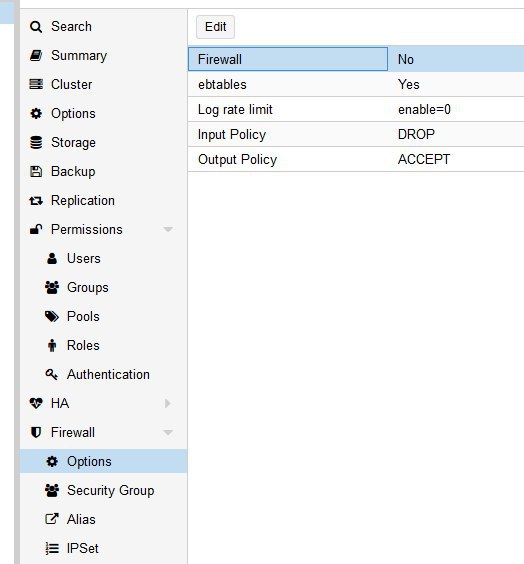524x564 pixels.
Task: Click the Firewall value 'No'
Action: pyautogui.click(x=406, y=59)
